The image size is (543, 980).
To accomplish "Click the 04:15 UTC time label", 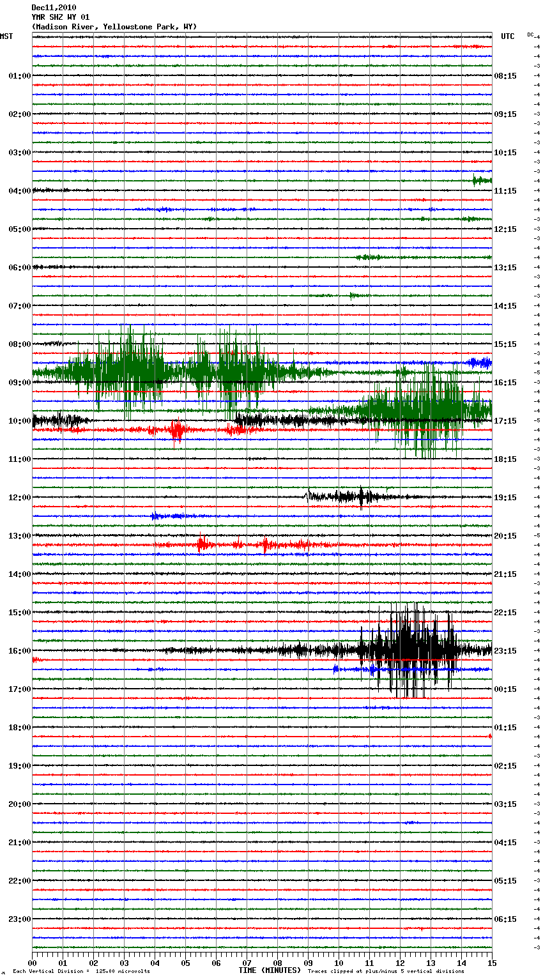I will (x=505, y=843).
